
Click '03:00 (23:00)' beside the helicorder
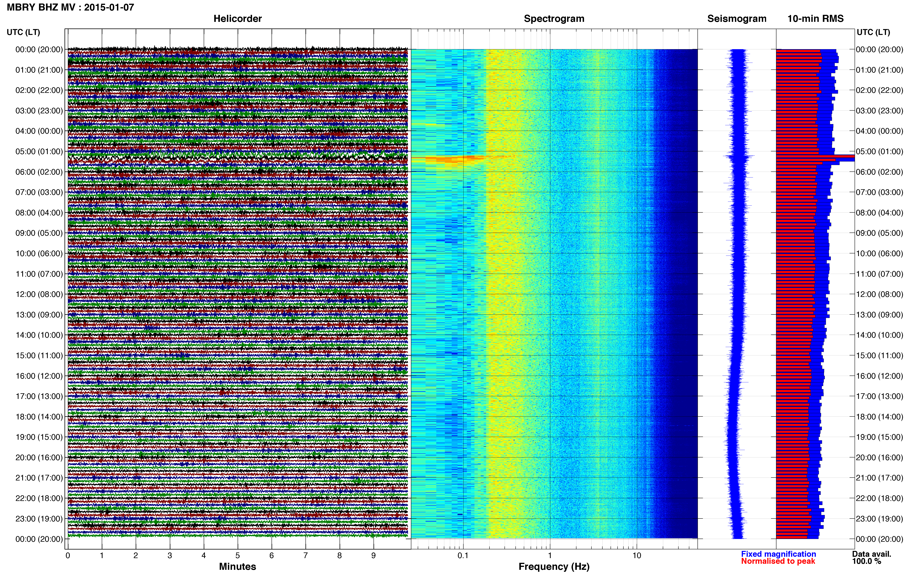(39, 111)
